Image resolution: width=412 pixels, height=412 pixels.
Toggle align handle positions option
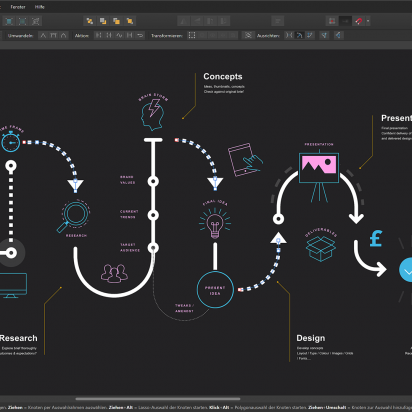coord(324,35)
